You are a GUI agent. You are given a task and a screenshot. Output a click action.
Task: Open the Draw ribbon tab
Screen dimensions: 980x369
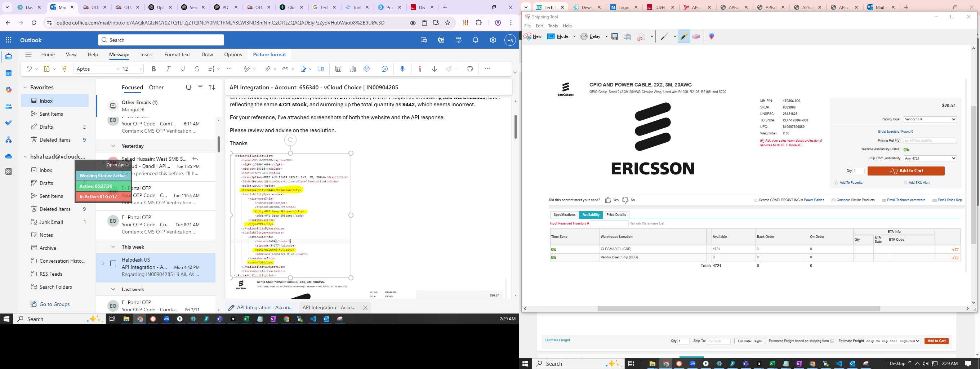(207, 54)
